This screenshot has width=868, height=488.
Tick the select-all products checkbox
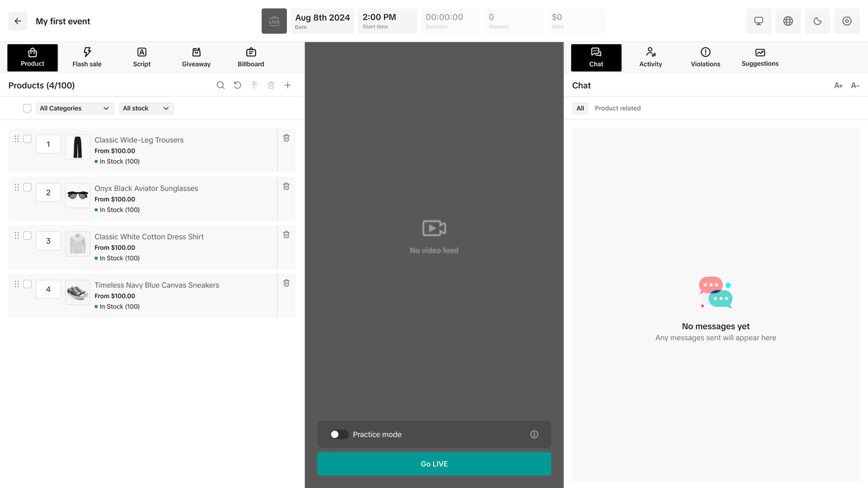click(x=27, y=109)
